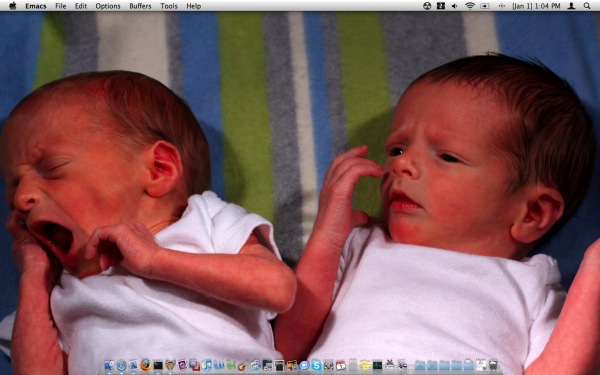Open the Apple menu
Viewport: 600px width, 375px height.
(x=13, y=6)
